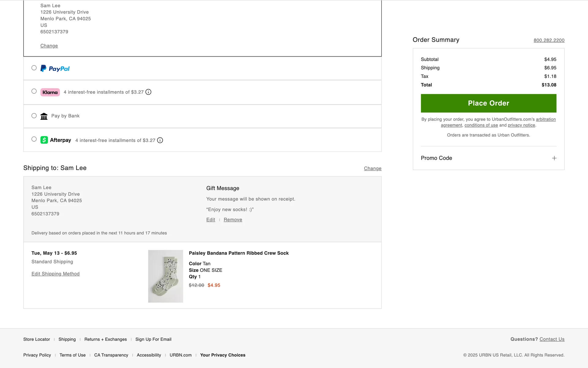Select the PayPal radio button
Viewport: 588px width, 368px height.
coord(34,68)
